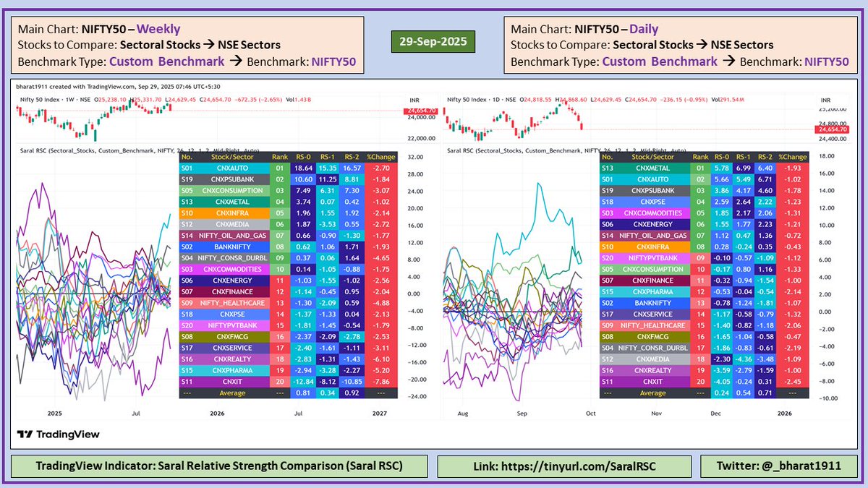This screenshot has width=868, height=488.
Task: Click the 32.00 scale value on the weekly chart
Action: click(x=416, y=157)
